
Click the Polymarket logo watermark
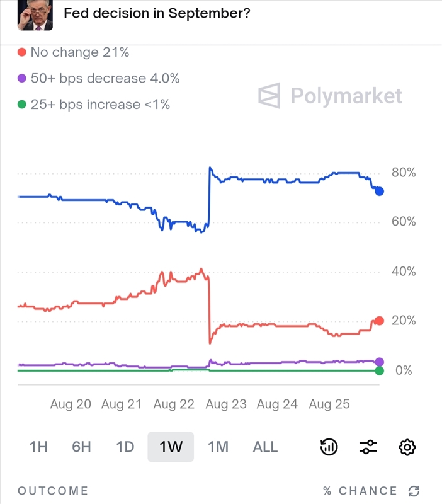point(331,96)
